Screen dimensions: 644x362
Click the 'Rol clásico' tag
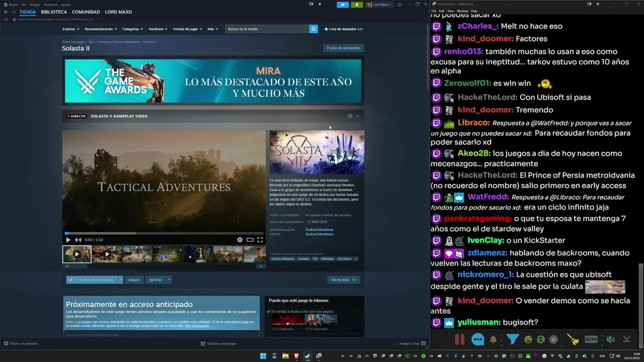point(344,259)
